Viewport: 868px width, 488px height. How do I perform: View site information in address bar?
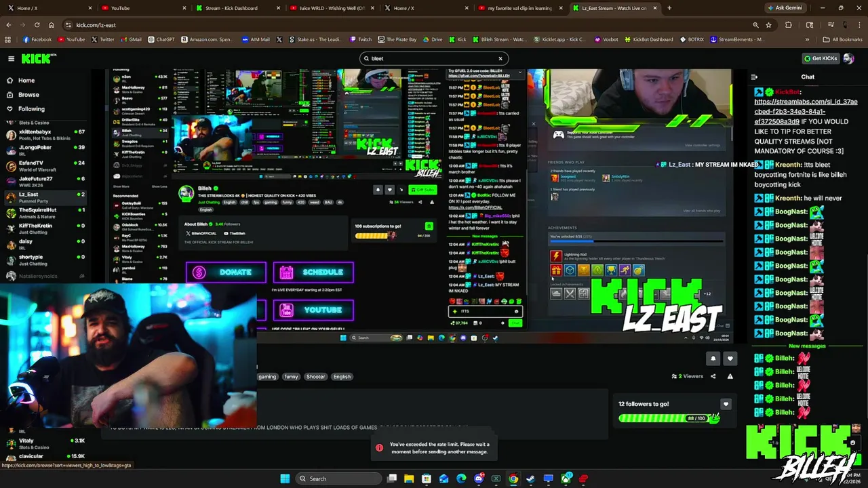(x=68, y=25)
